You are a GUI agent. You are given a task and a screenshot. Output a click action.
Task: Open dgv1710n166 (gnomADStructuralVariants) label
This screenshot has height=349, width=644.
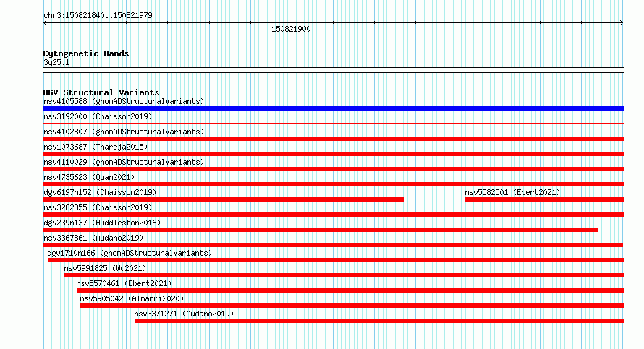coord(130,253)
